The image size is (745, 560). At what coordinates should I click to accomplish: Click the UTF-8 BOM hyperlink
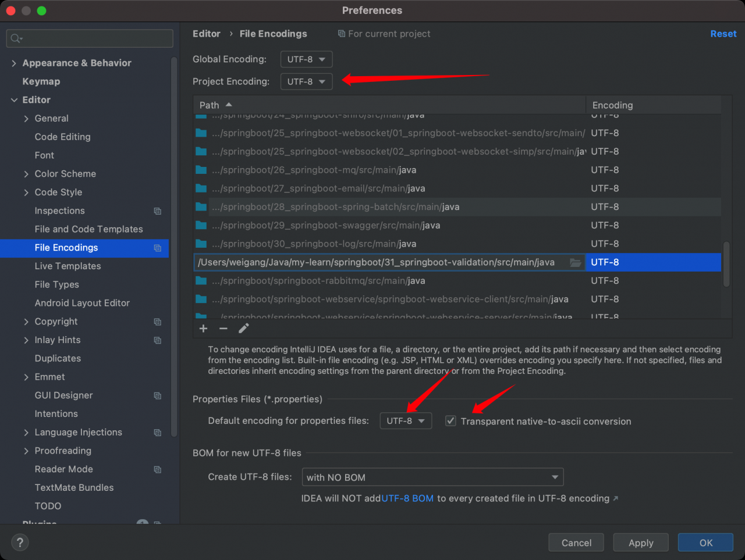(x=407, y=498)
